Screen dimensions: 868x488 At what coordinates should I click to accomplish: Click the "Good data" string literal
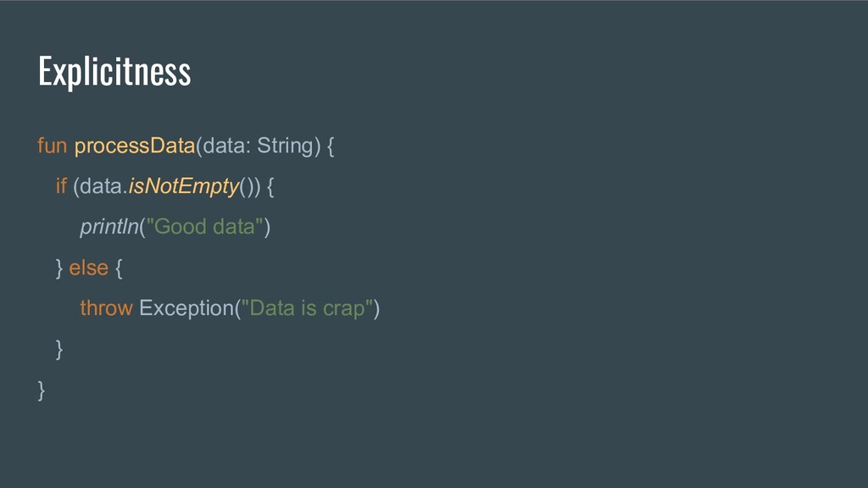[x=204, y=227]
